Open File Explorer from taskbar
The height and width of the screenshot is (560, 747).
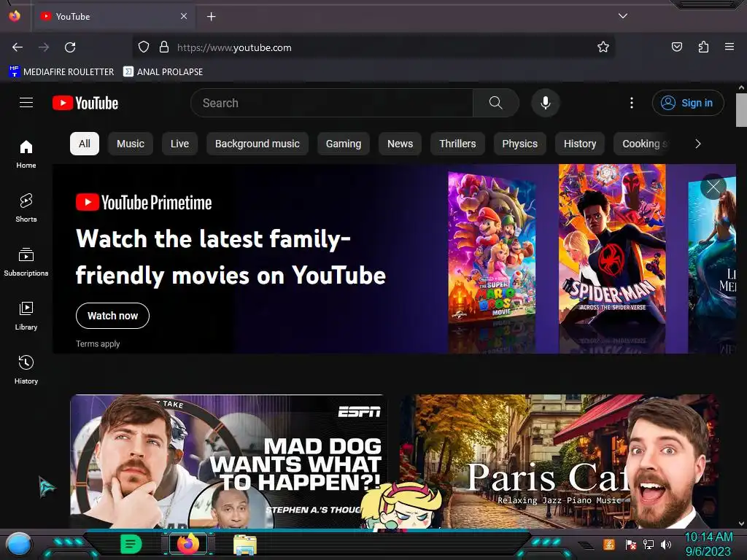point(245,545)
